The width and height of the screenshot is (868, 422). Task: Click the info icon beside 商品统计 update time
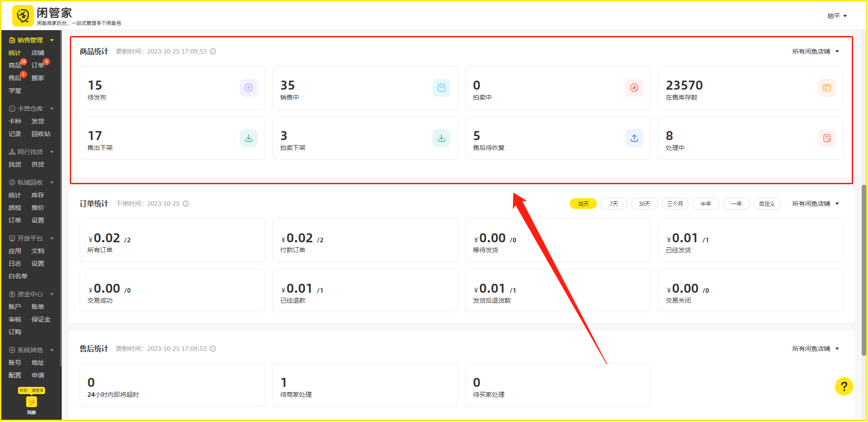(213, 51)
